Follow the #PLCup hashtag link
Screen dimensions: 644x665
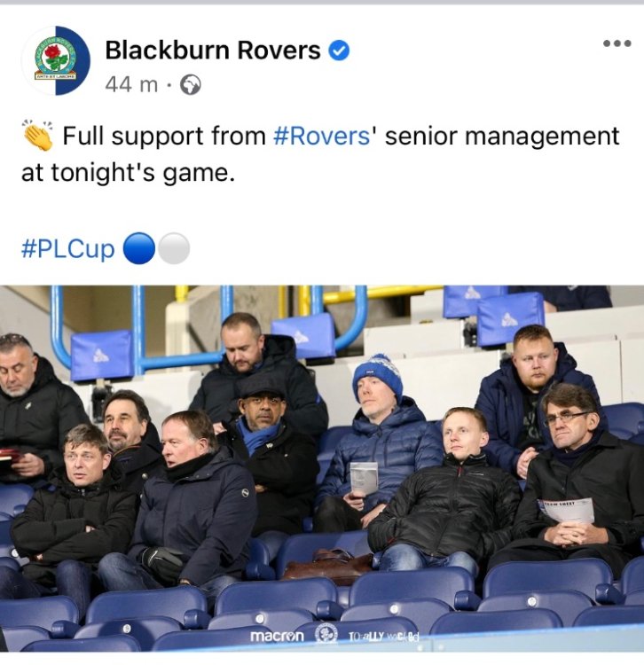(68, 248)
